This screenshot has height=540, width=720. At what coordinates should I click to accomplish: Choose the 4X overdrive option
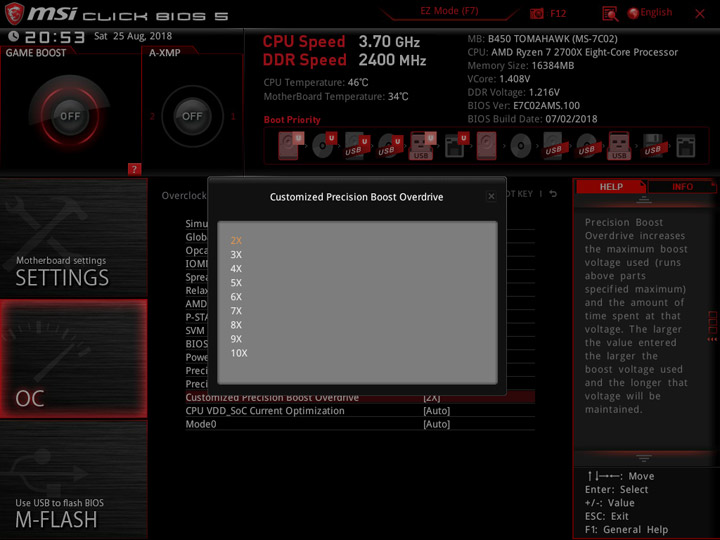(236, 269)
